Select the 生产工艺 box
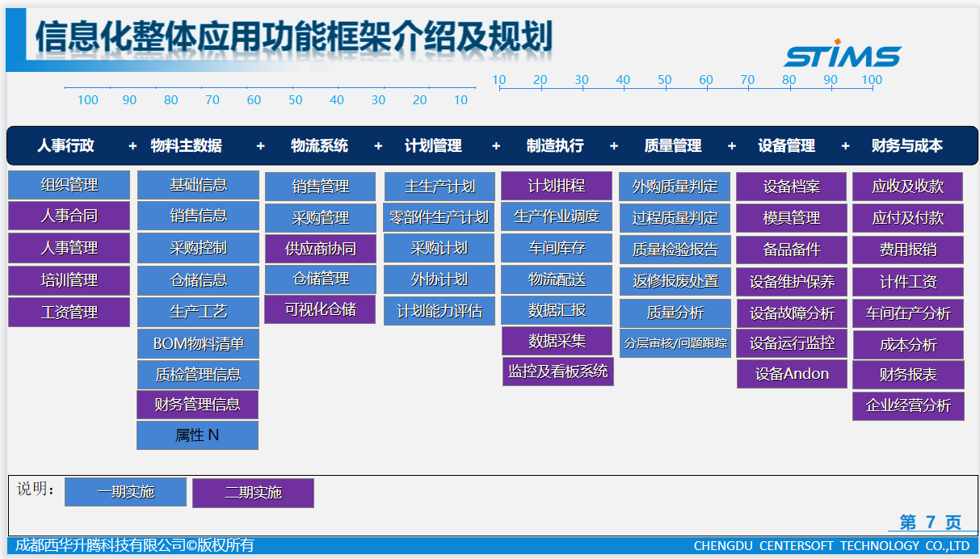Viewport: 980px width, 559px height. 198,312
